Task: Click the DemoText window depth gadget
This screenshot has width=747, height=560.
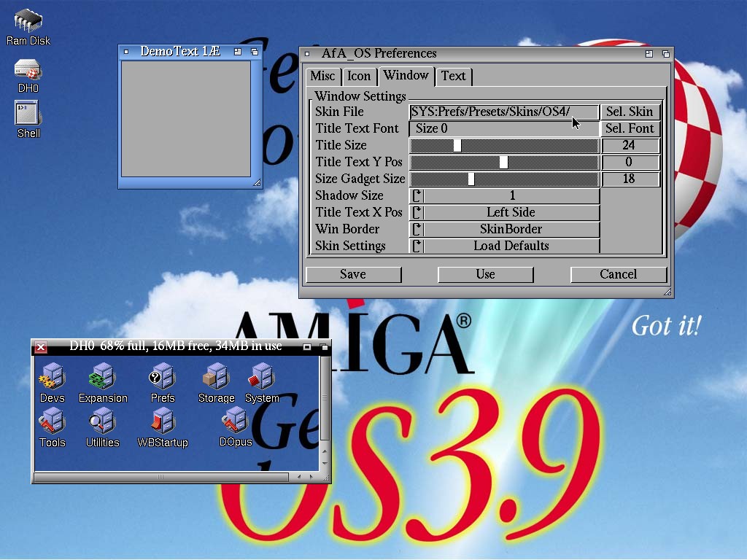Action: coord(255,52)
